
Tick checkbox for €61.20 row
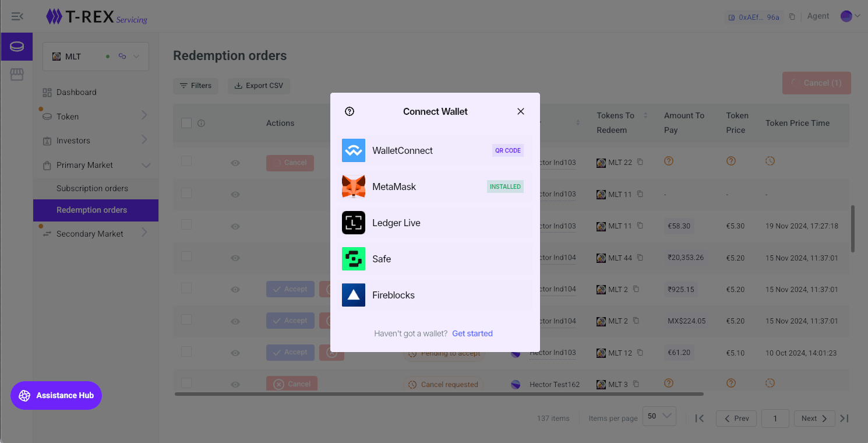coord(186,351)
